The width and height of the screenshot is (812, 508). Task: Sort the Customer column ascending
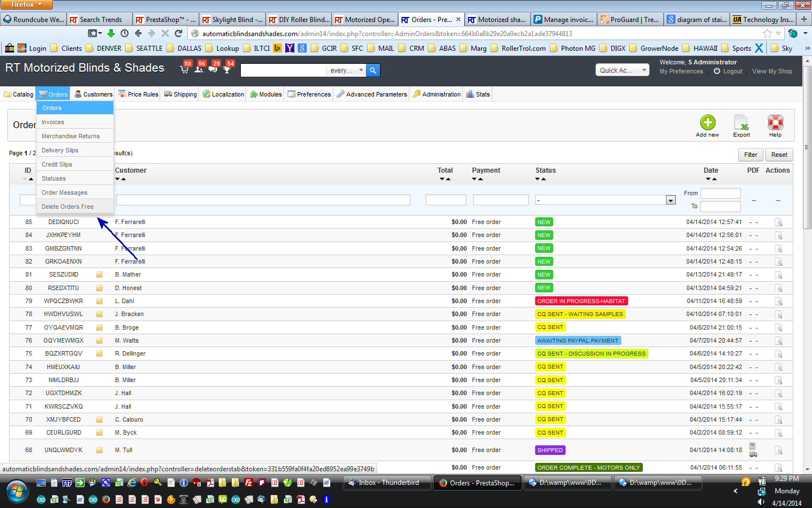123,179
